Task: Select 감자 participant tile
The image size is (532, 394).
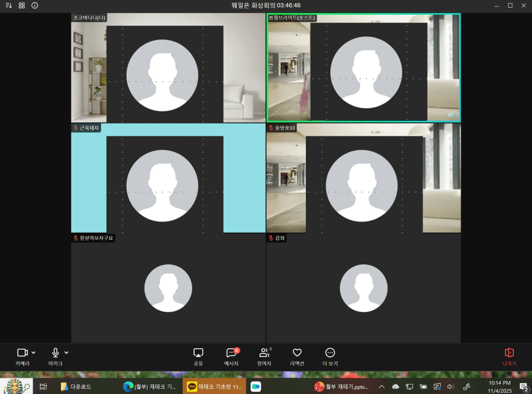Action: click(364, 288)
